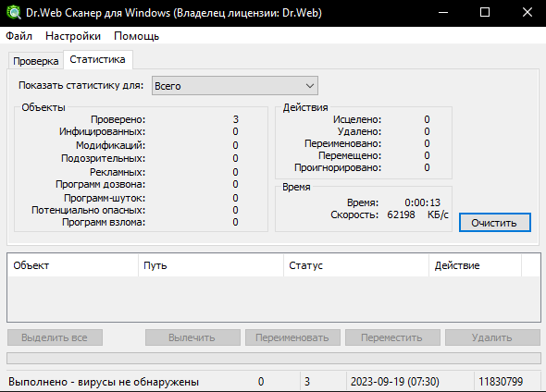The width and height of the screenshot is (546, 392).
Task: Switch to the Проверка tab
Action: tap(35, 61)
